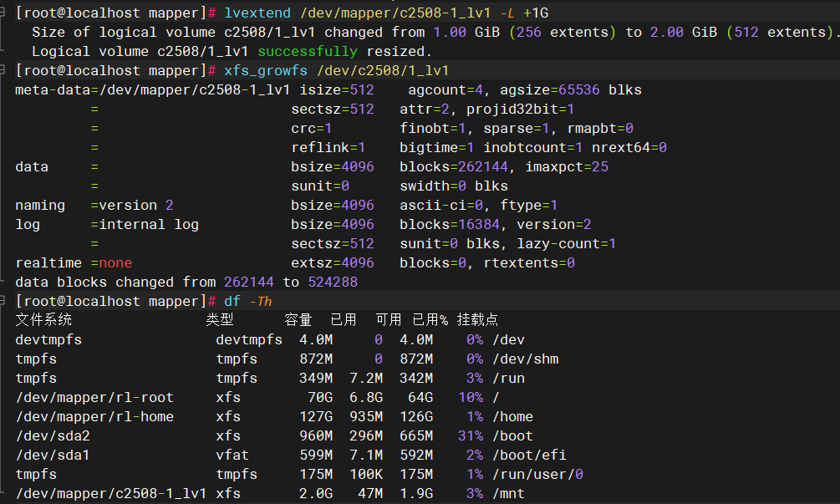Click the "2.0G" capacity of c2508-1_lv1
The height and width of the screenshot is (504, 840).
tap(316, 494)
